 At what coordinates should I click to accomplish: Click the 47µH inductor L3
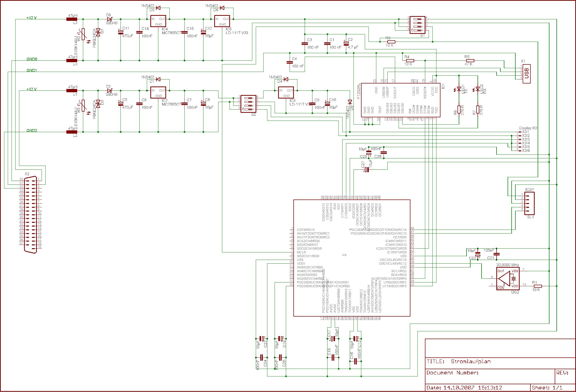click(x=72, y=19)
